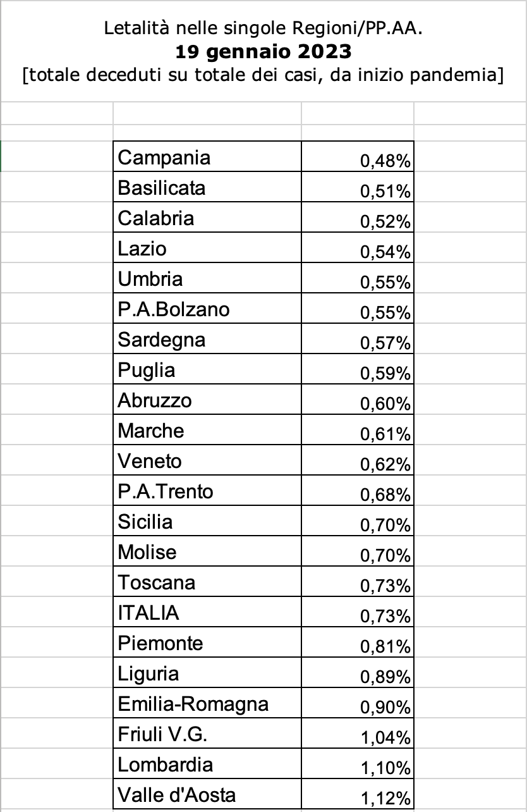
Task: Select the Campania region cell
Action: point(207,156)
